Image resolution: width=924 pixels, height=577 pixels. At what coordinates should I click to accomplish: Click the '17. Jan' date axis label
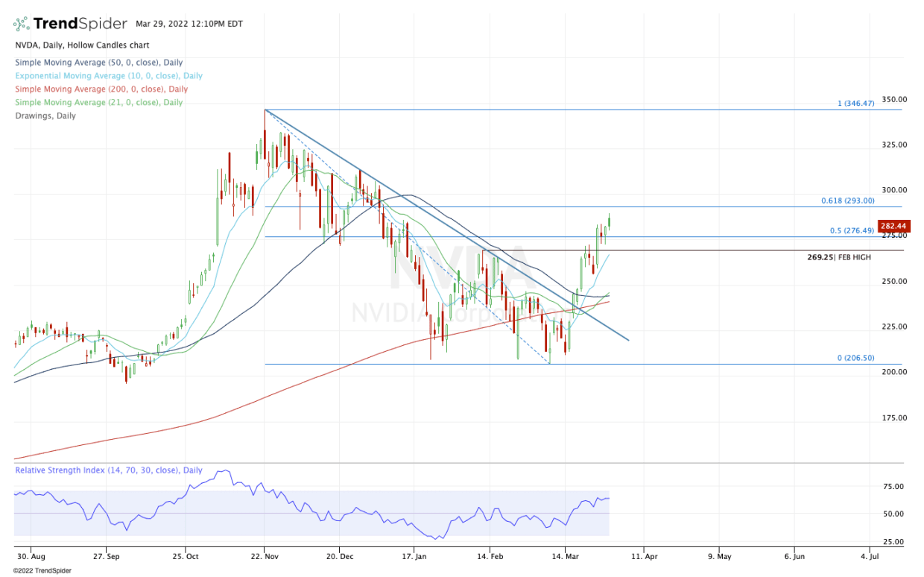click(414, 556)
